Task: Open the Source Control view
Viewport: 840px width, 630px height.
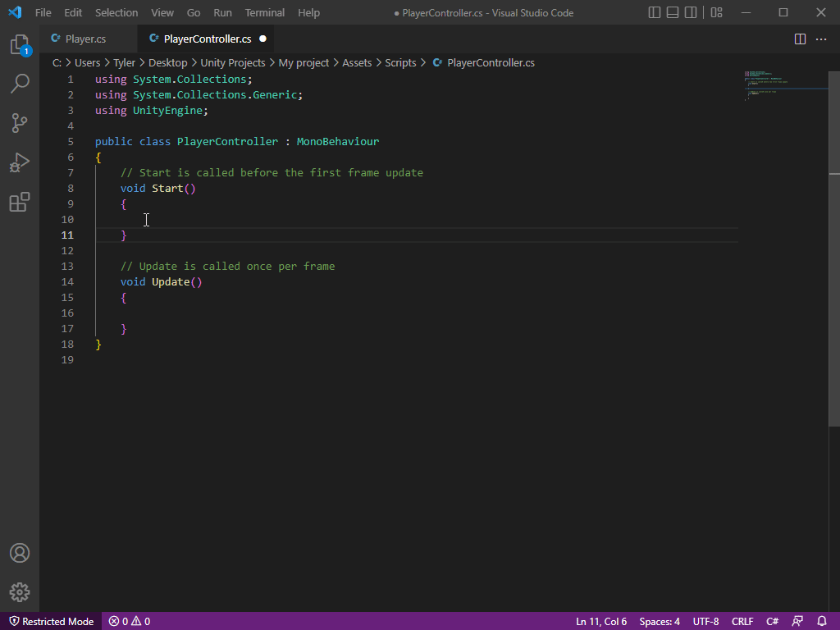Action: (x=20, y=123)
